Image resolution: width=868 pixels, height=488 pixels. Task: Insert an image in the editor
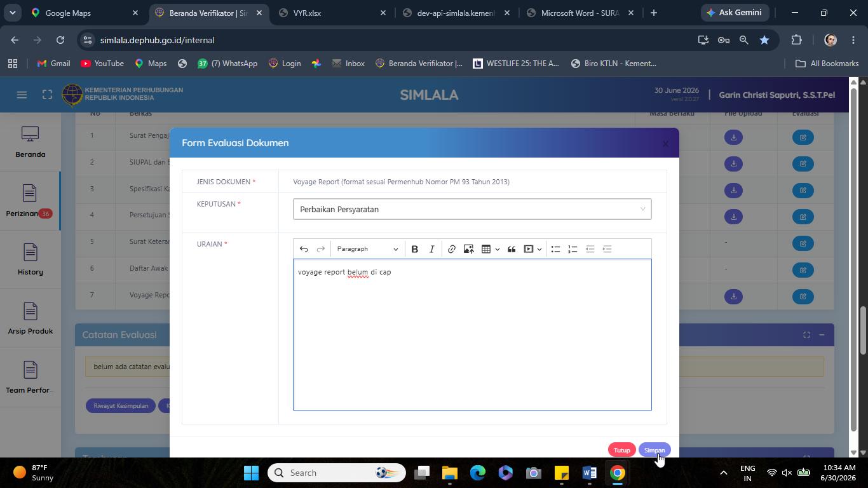pos(468,249)
